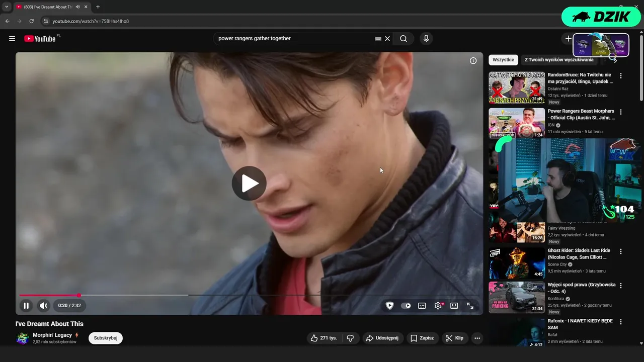Open Power Rangers Beast Morphers clip thumbnail
644x362 pixels.
pyautogui.click(x=517, y=123)
